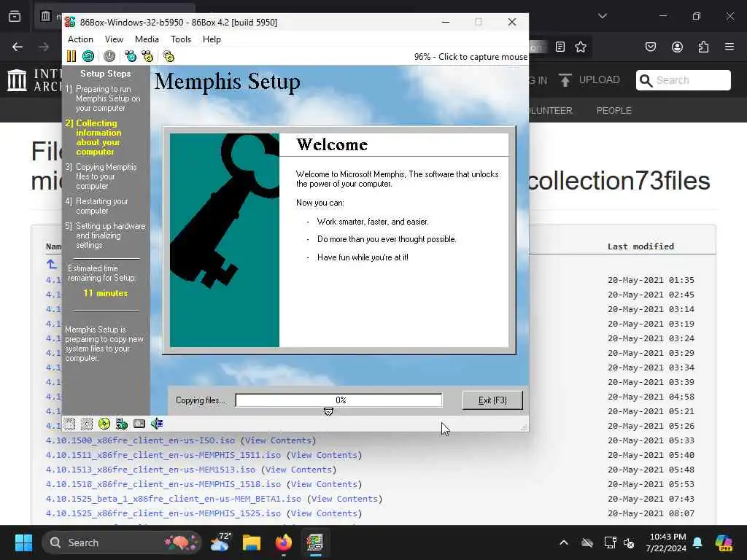The height and width of the screenshot is (560, 747).
Task: Open 4.10.1513 MEM1513.iso link
Action: 150,470
